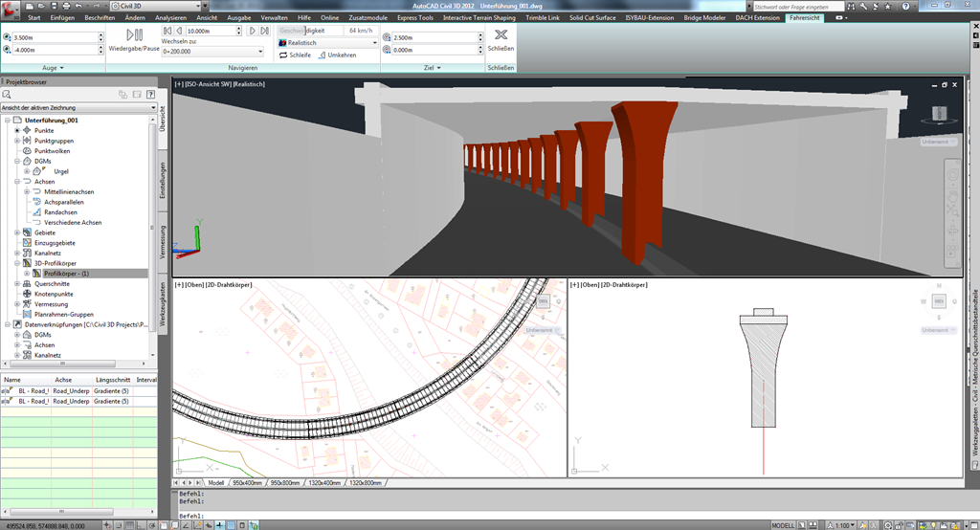Click the eye height 3.500m input field
Image resolution: width=980 pixels, height=530 pixels.
coord(54,37)
